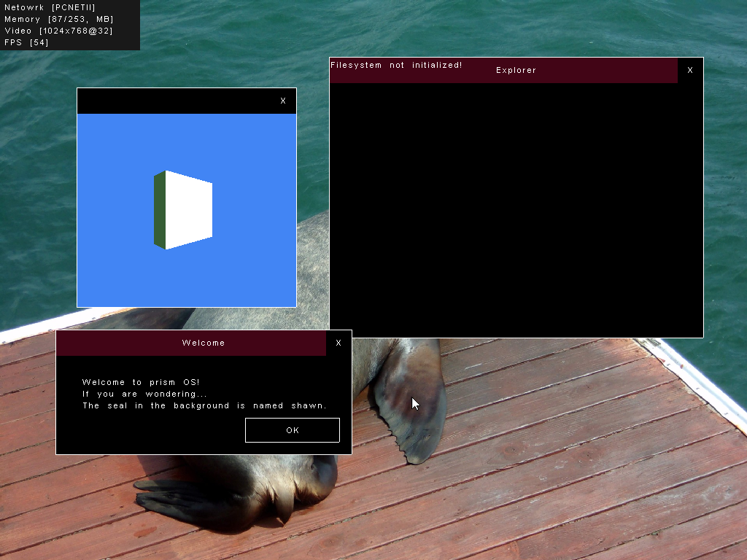747x560 pixels.
Task: Select the Welcome dialog title bar
Action: click(x=204, y=343)
